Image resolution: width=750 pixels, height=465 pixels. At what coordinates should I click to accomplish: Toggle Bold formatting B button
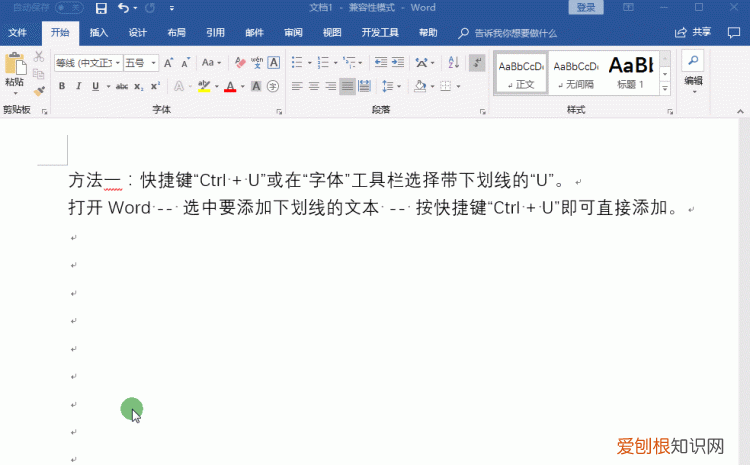point(62,86)
